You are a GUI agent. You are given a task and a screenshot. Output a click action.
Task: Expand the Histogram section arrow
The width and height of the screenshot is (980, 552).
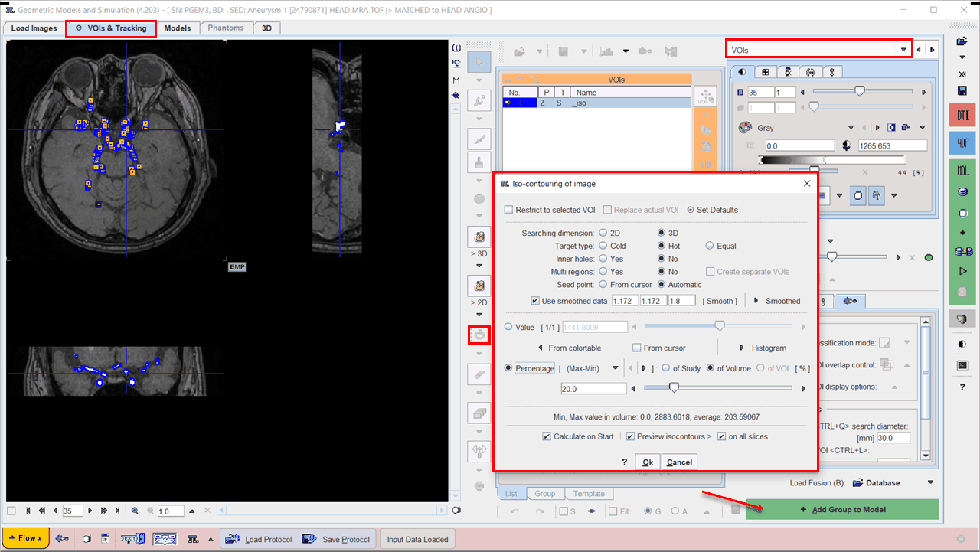coord(741,348)
